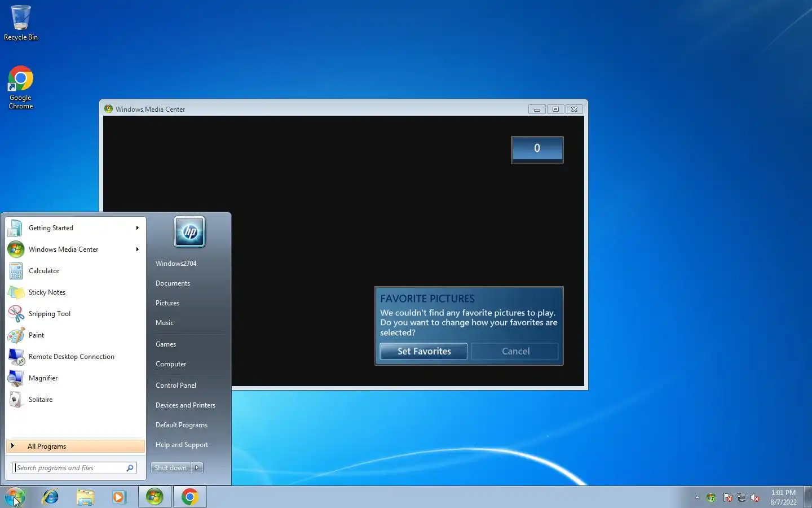The width and height of the screenshot is (812, 508).
Task: Click the Windows Media Center title bar icon
Action: point(108,109)
